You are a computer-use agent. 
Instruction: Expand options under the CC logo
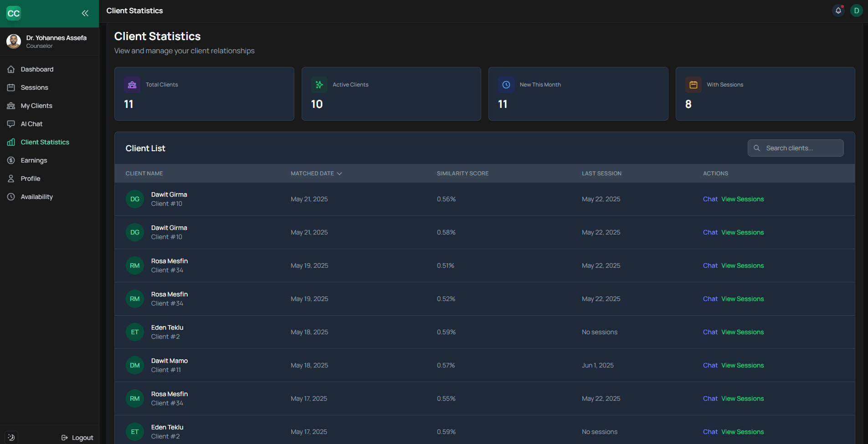click(x=14, y=13)
